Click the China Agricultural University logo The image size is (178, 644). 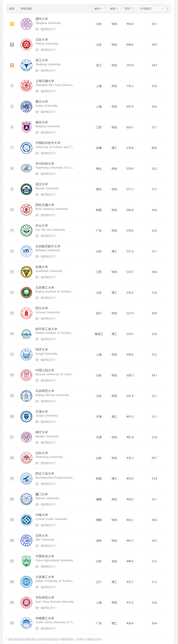coord(26,561)
